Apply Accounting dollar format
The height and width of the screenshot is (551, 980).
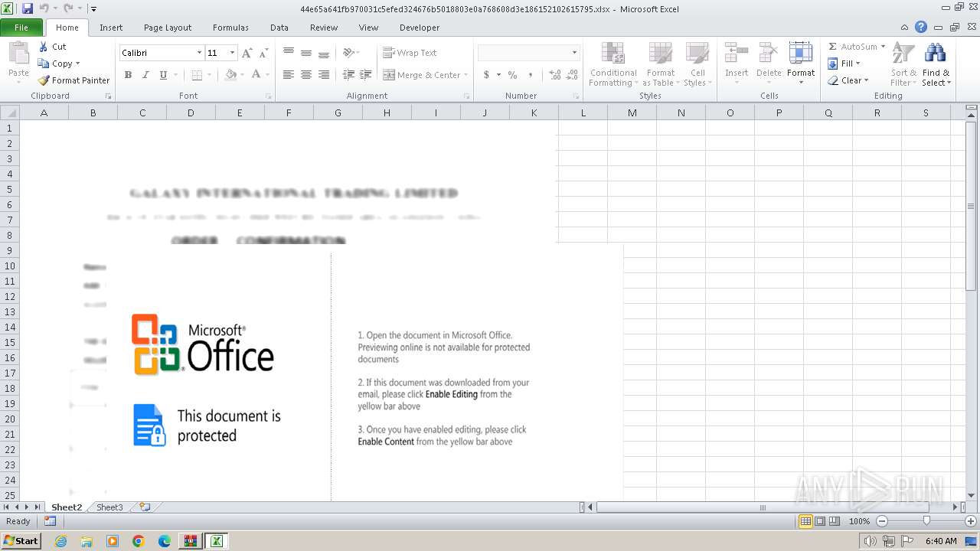[x=486, y=75]
